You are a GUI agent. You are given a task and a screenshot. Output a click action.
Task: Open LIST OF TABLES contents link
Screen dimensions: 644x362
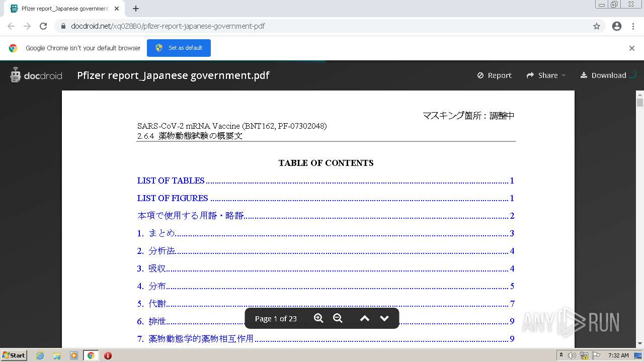(326, 180)
